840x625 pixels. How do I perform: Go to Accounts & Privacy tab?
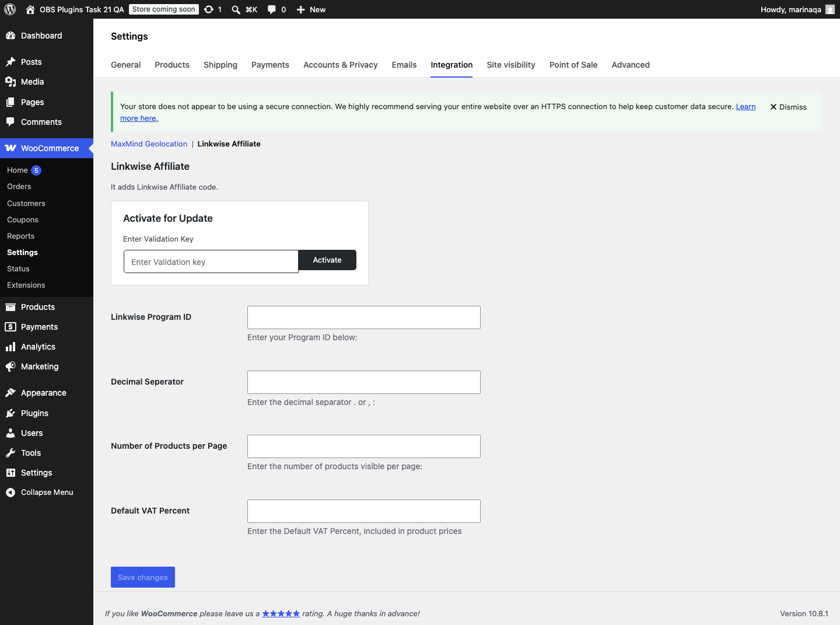(x=341, y=65)
